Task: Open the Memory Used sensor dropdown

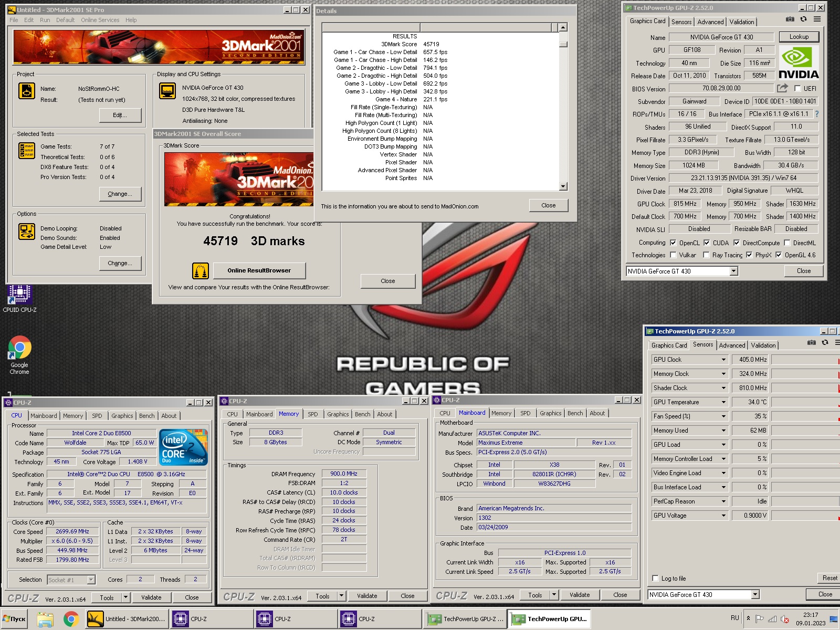Action: click(723, 430)
